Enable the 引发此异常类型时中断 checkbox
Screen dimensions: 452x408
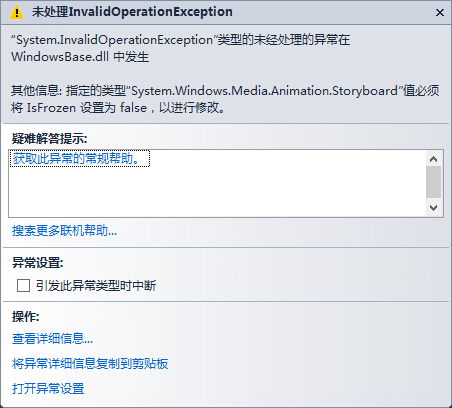23,286
